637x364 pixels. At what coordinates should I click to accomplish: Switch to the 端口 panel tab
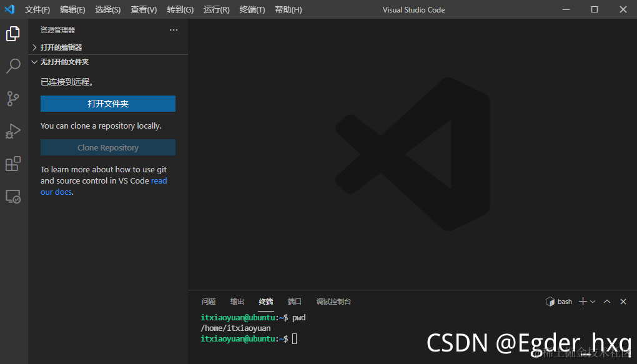click(x=295, y=302)
